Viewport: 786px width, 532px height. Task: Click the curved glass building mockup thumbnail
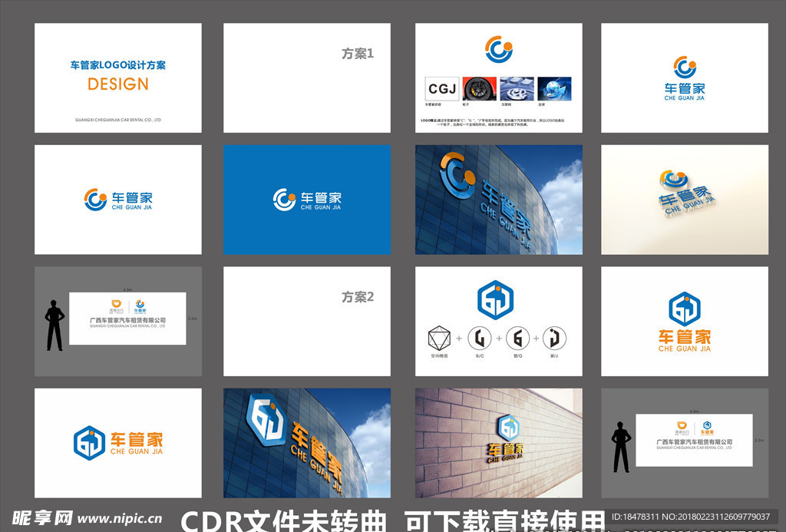coord(497,199)
